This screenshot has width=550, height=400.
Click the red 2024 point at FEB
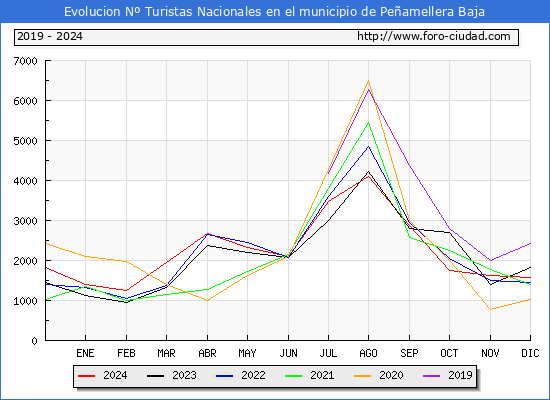click(126, 291)
